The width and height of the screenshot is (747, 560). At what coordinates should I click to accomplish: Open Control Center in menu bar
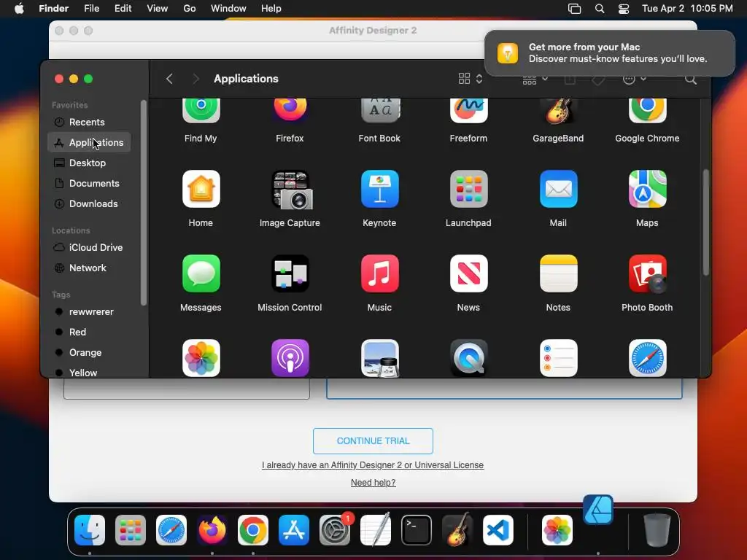point(624,9)
